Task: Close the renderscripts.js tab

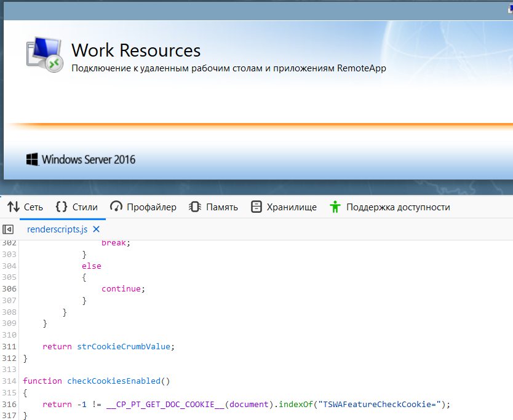Action: (96, 229)
